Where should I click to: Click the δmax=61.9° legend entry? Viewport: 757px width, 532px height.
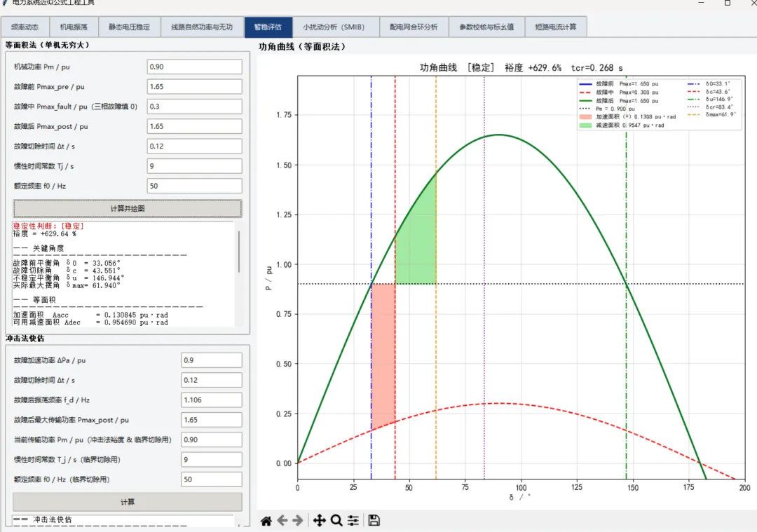coord(712,114)
